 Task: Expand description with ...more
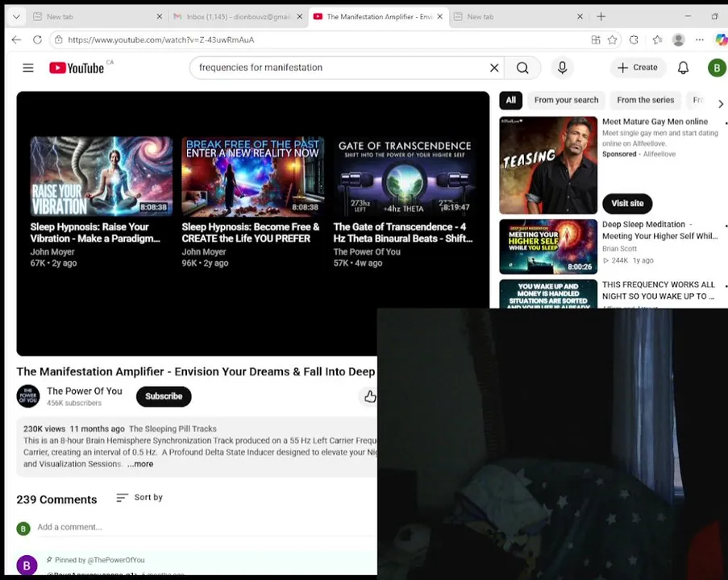click(140, 464)
